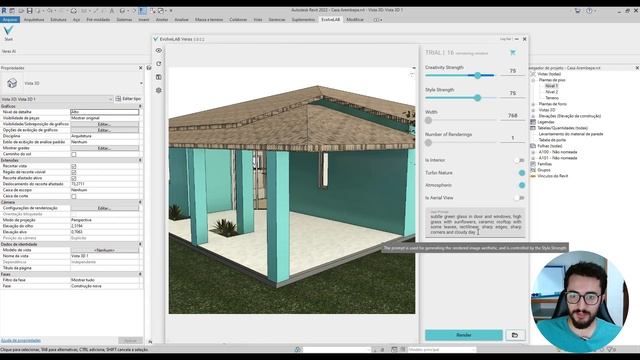The width and height of the screenshot is (640, 360).
Task: Click the Editar tipo icon in Properties
Action: point(118,99)
